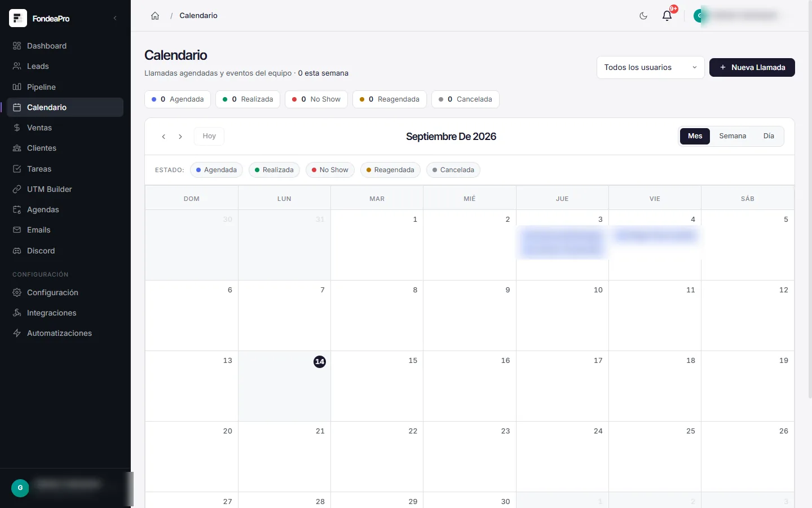
Task: Go to home via breadcrumb house icon
Action: click(155, 16)
